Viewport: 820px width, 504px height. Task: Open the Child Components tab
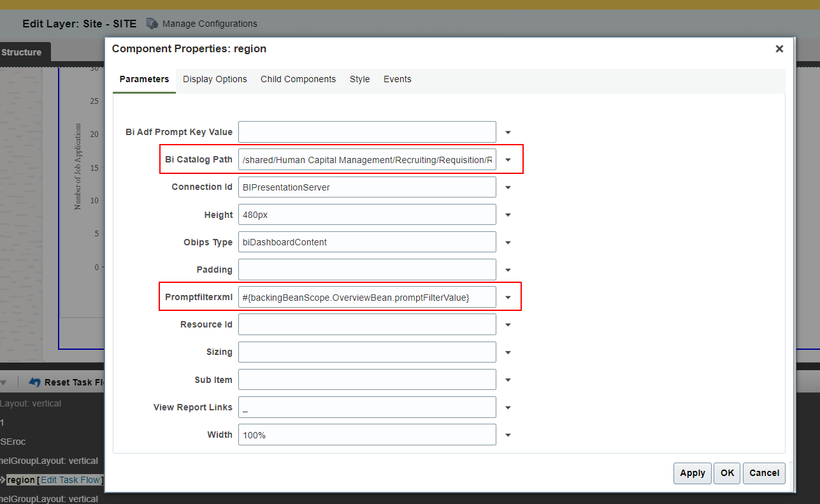pos(298,79)
